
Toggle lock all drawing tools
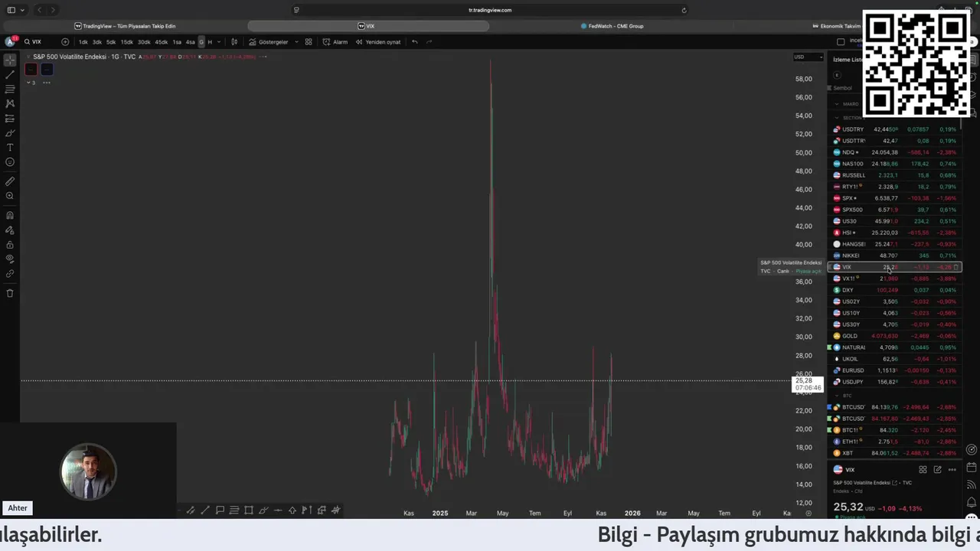coord(10,245)
